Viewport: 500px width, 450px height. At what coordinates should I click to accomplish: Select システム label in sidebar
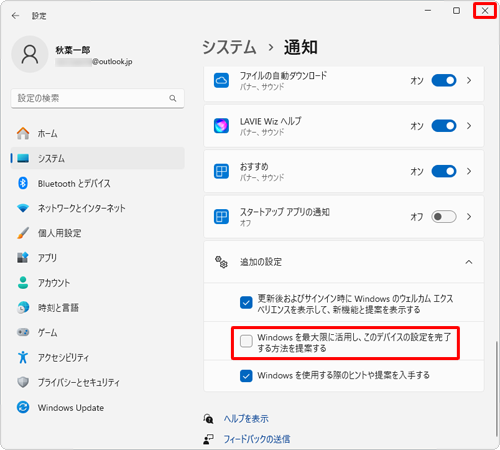coord(51,158)
